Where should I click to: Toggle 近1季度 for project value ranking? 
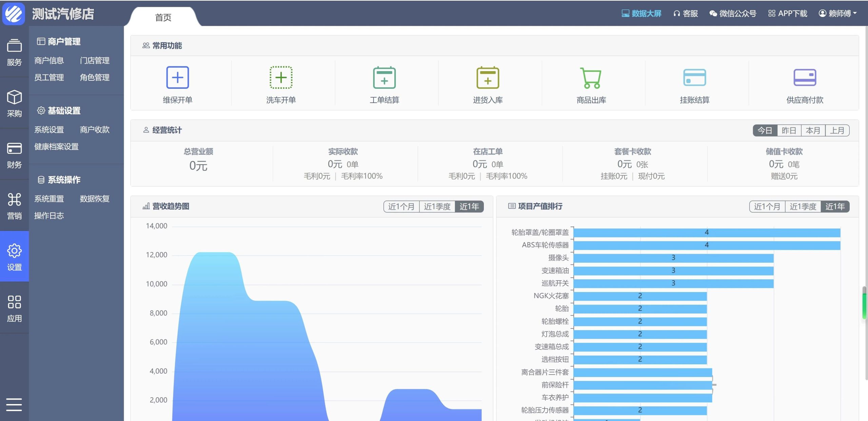[804, 206]
